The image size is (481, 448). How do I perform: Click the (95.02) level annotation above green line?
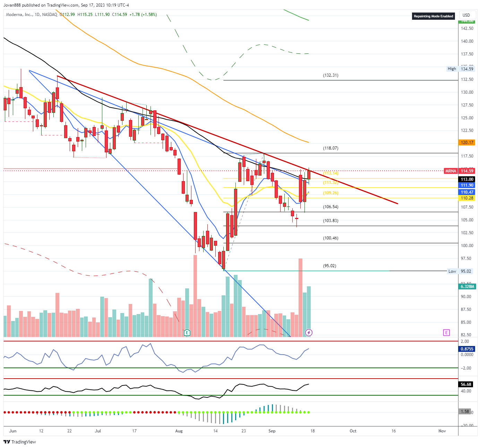coord(330,265)
